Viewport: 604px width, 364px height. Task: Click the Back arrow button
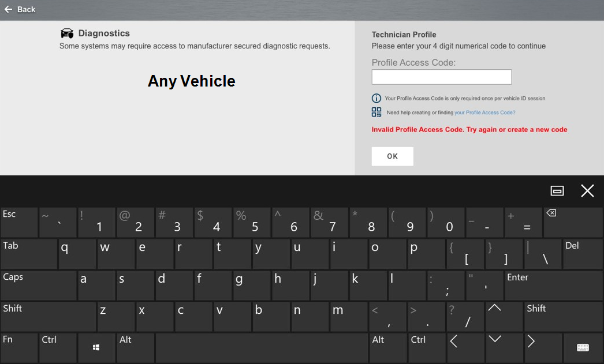(20, 9)
